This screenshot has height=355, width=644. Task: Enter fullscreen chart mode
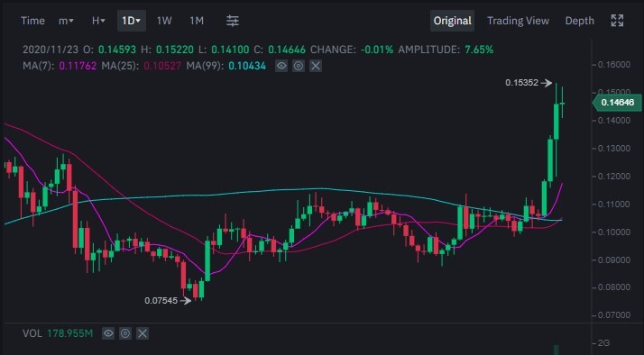point(617,21)
